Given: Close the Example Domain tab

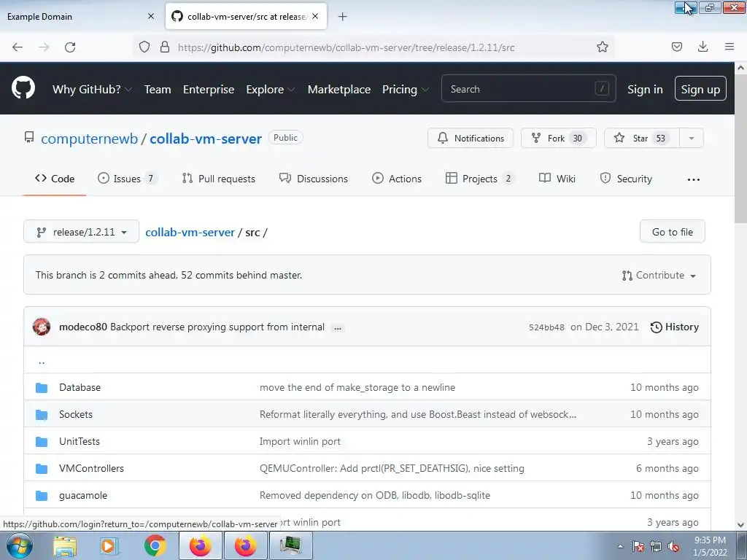Looking at the screenshot, I should coord(151,16).
